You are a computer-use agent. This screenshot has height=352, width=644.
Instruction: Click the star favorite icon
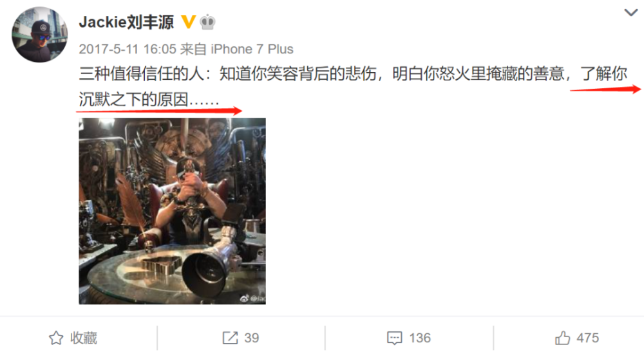tap(56, 338)
